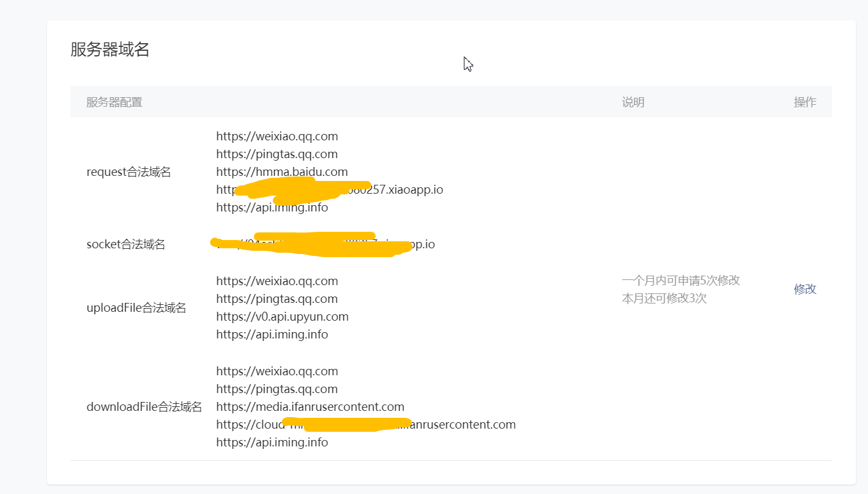Select the downloadFile合法域名 row label
Viewport: 868px width, 494px height.
tap(144, 407)
